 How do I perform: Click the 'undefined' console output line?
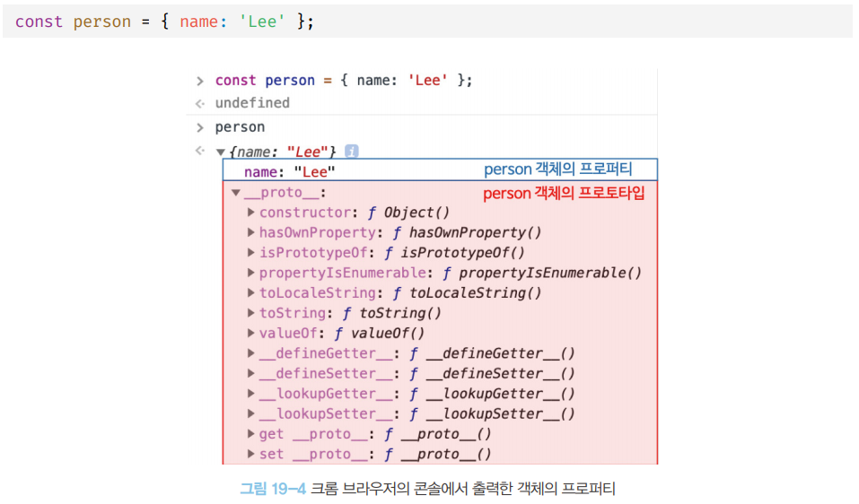tap(252, 103)
